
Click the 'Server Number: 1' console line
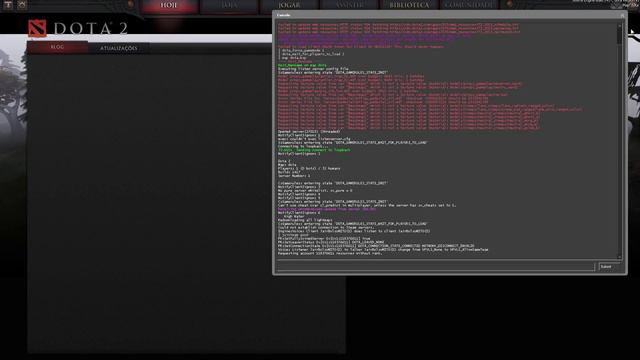[294, 176]
